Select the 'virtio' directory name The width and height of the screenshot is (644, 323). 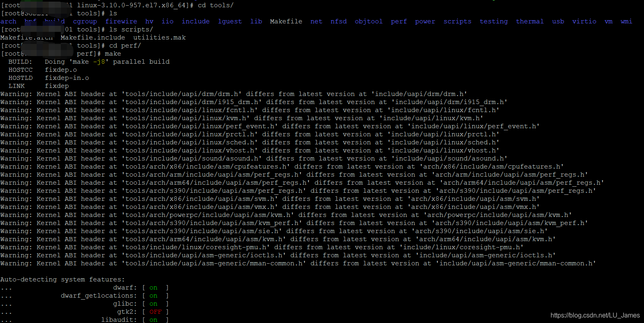[x=584, y=21]
